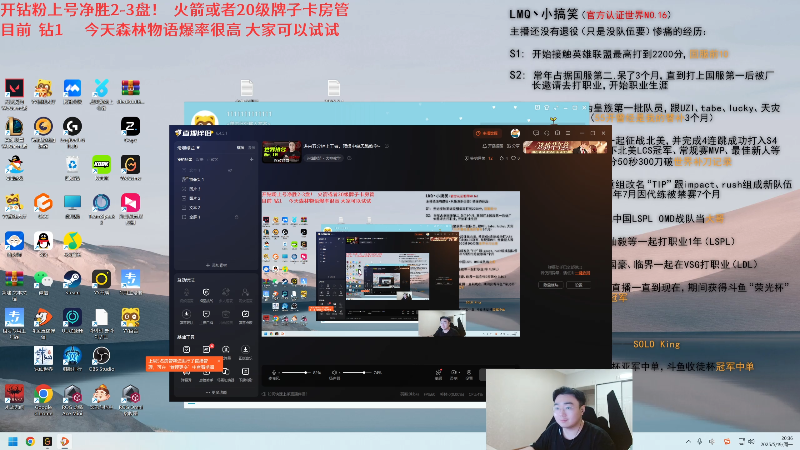This screenshot has width=800, height=450.
Task: Toggle the lock on the last source row
Action: pos(236,217)
